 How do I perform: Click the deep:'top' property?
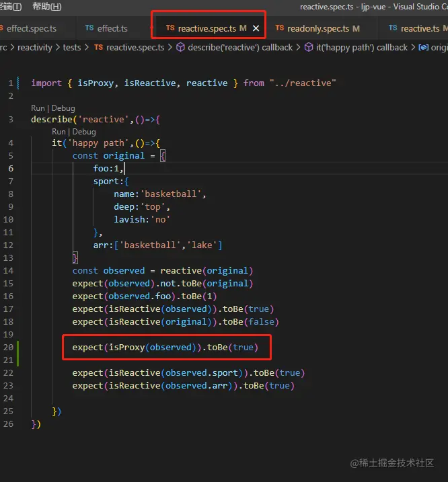point(142,207)
